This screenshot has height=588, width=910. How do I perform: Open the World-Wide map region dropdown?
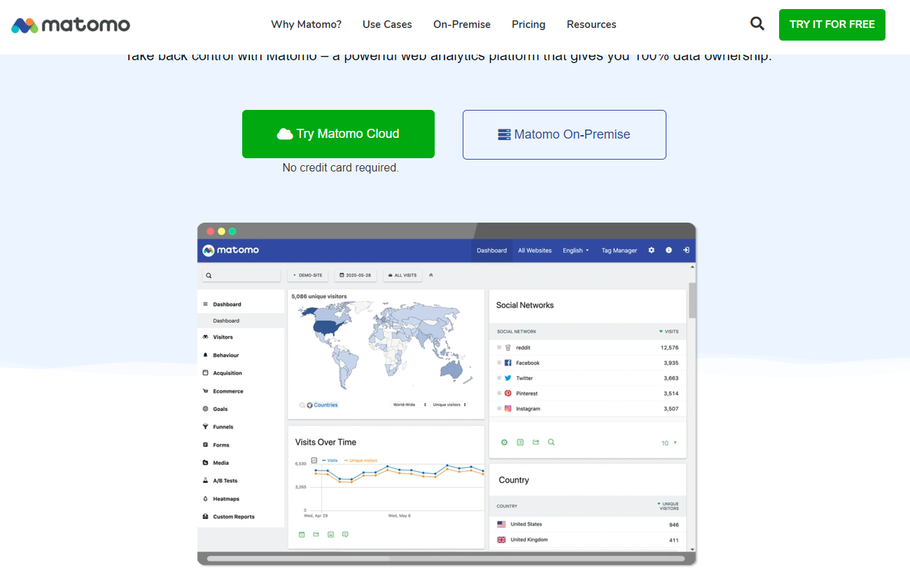point(409,405)
